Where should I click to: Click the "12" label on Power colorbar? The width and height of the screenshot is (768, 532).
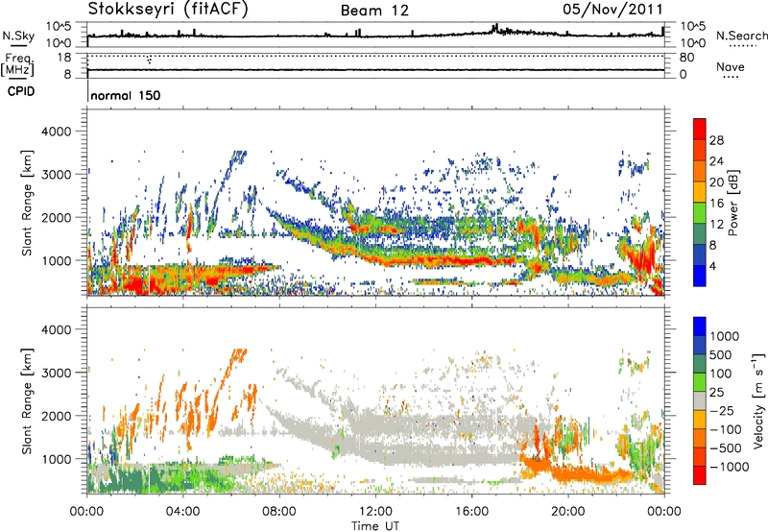(x=716, y=225)
